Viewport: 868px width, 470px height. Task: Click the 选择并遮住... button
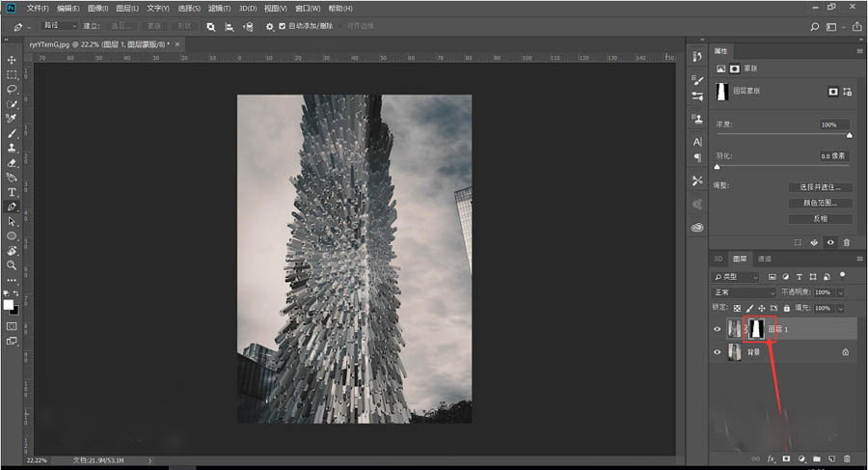tap(820, 186)
